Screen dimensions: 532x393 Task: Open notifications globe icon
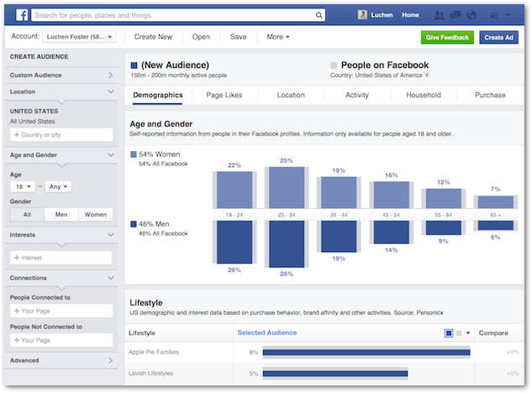(x=471, y=15)
